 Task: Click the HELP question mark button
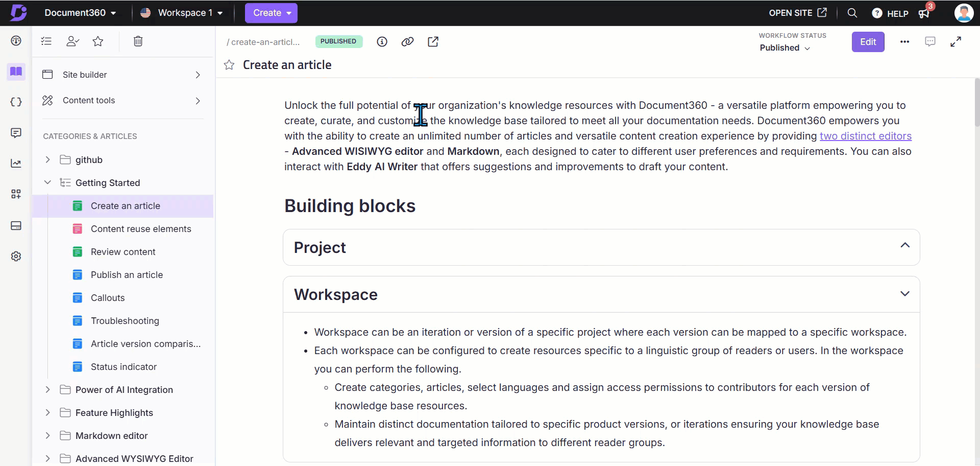[890, 13]
